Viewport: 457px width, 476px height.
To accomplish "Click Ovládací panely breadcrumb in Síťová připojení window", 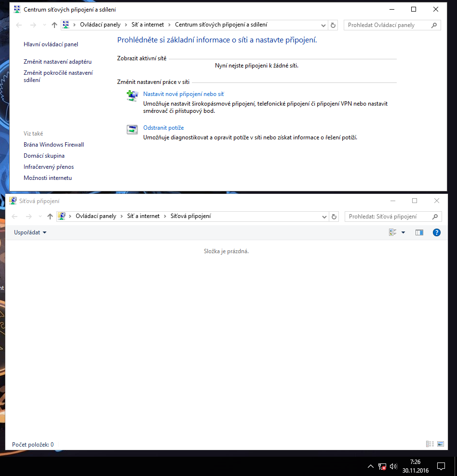I will click(x=96, y=216).
